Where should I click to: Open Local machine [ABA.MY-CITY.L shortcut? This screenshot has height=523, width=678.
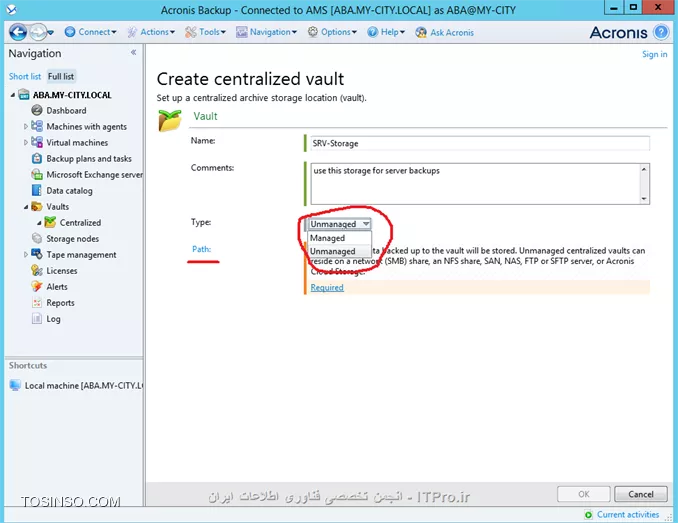point(83,386)
